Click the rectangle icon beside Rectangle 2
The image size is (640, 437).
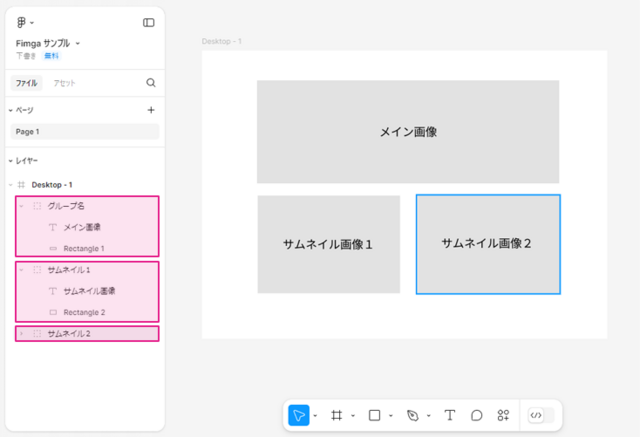(53, 312)
